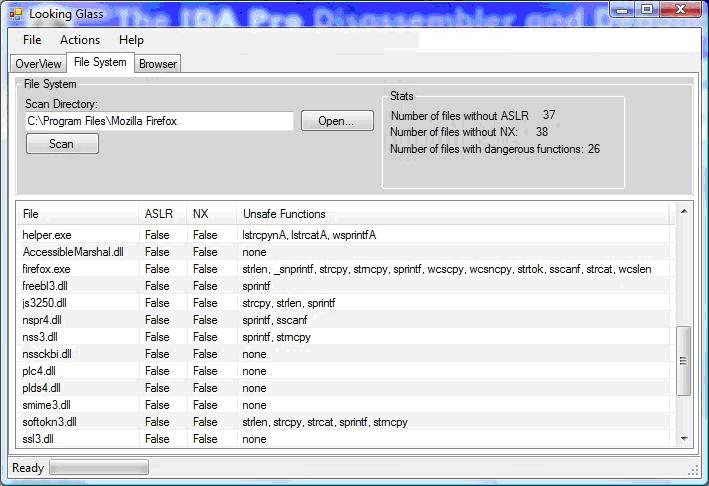Click the Open... button

point(337,121)
